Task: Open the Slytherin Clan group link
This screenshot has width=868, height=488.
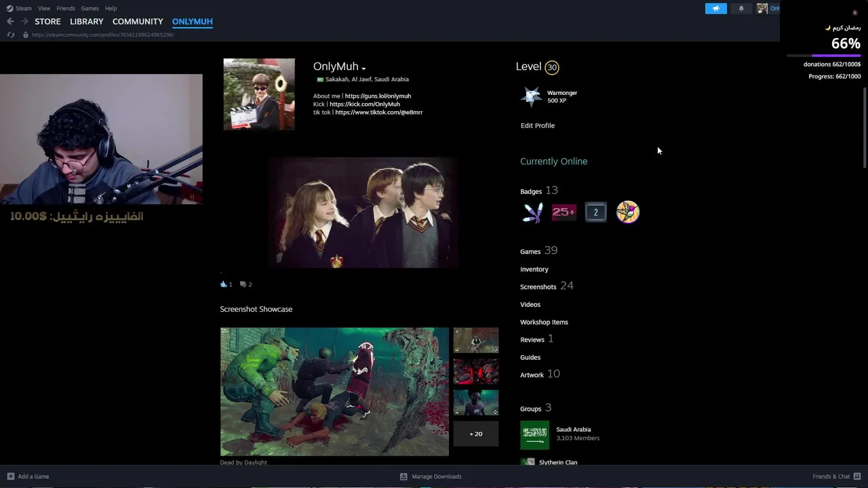Action: click(558, 462)
